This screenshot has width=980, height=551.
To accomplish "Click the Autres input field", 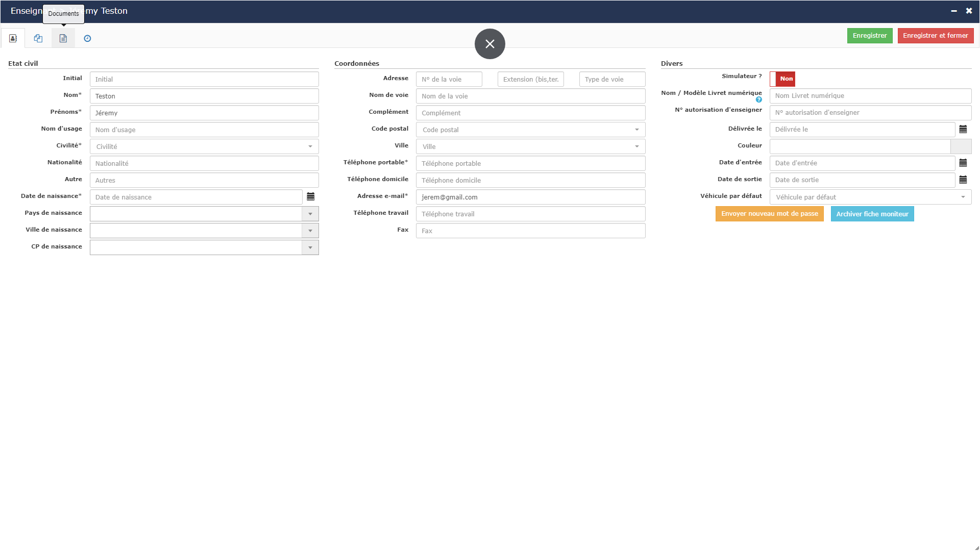I will tap(204, 180).
